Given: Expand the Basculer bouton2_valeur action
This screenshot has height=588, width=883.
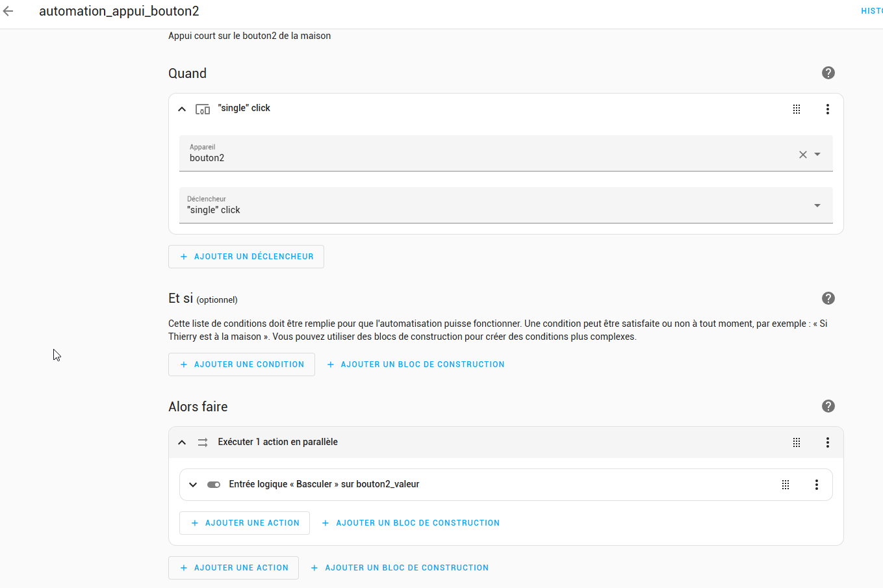Looking at the screenshot, I should [x=193, y=485].
